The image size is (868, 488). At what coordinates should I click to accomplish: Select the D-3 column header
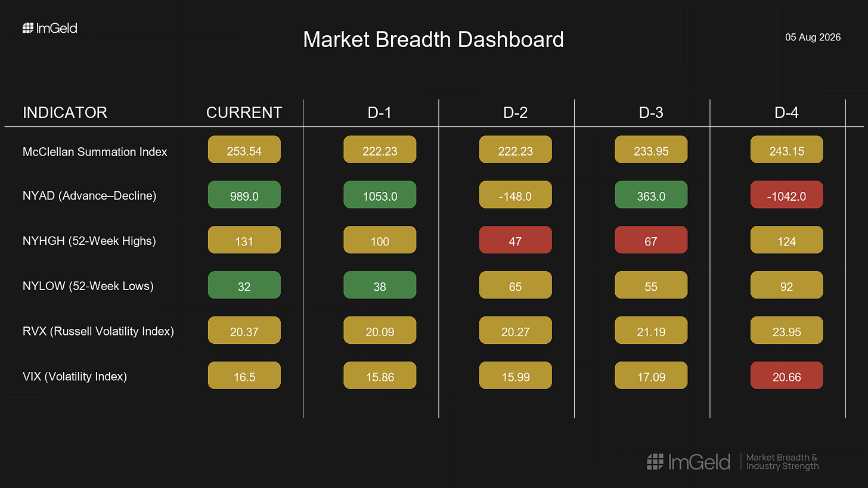click(x=651, y=113)
